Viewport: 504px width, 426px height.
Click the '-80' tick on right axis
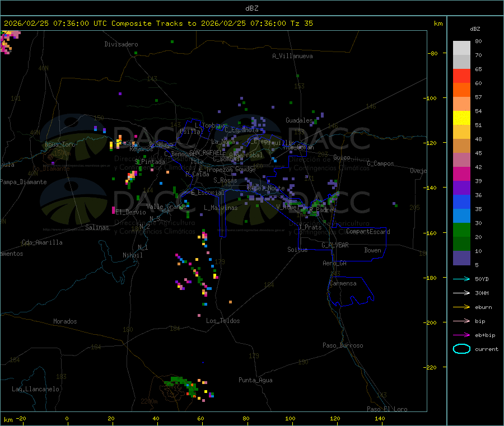[x=433, y=53]
